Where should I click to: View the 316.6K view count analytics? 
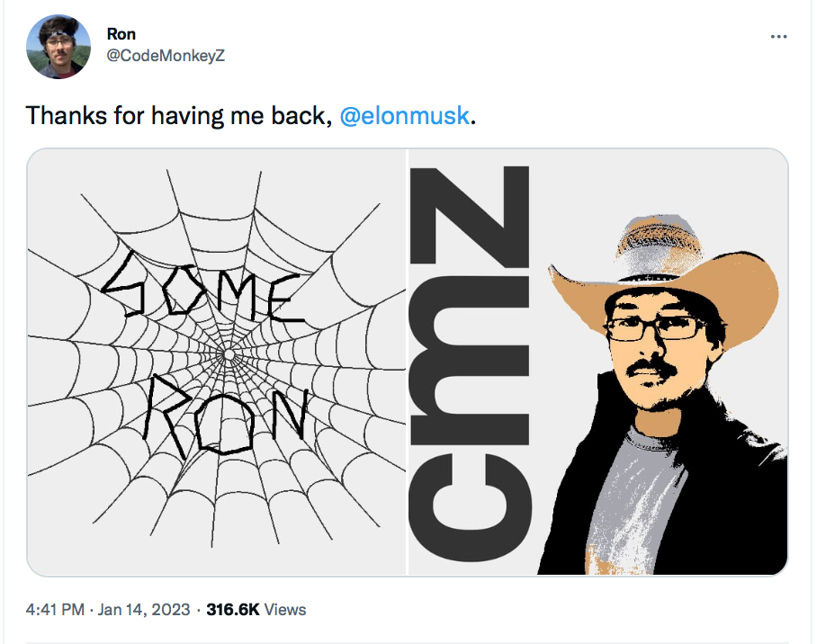pos(232,609)
